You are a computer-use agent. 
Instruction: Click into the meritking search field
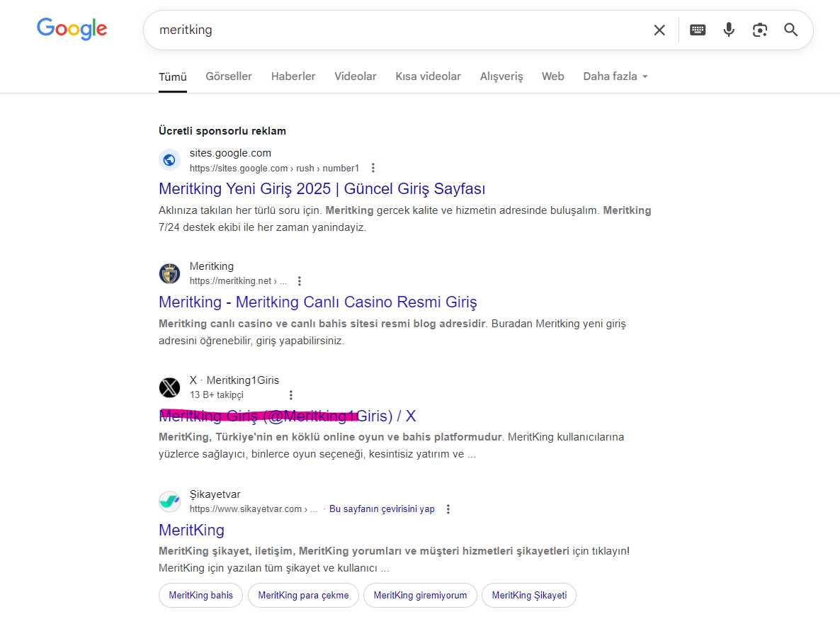397,30
